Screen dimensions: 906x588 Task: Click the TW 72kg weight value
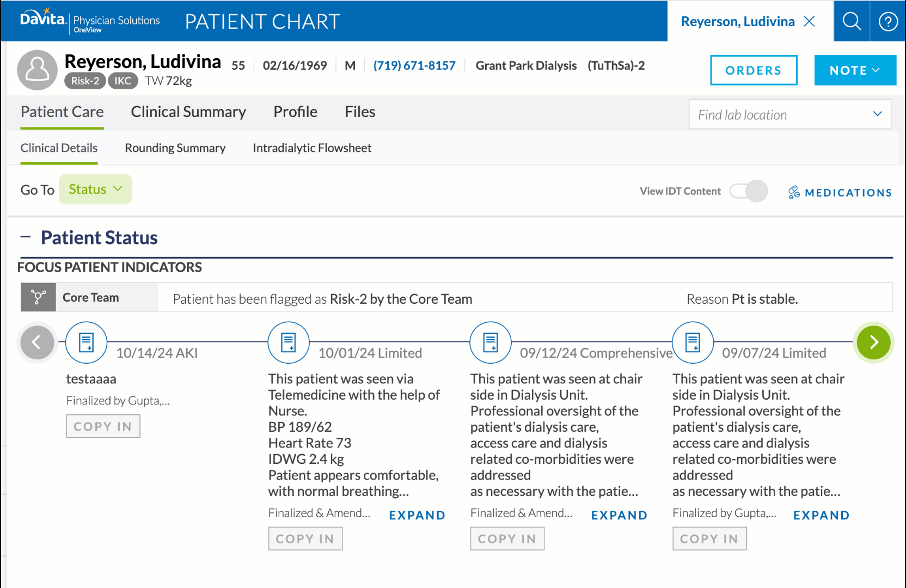pyautogui.click(x=168, y=81)
